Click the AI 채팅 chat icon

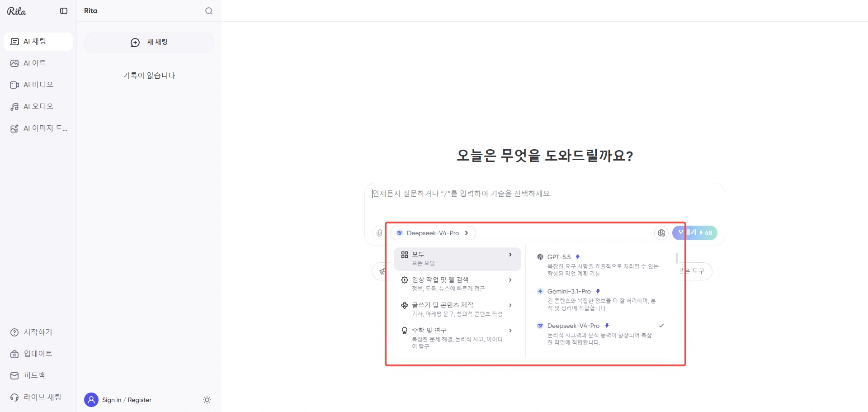tap(14, 42)
